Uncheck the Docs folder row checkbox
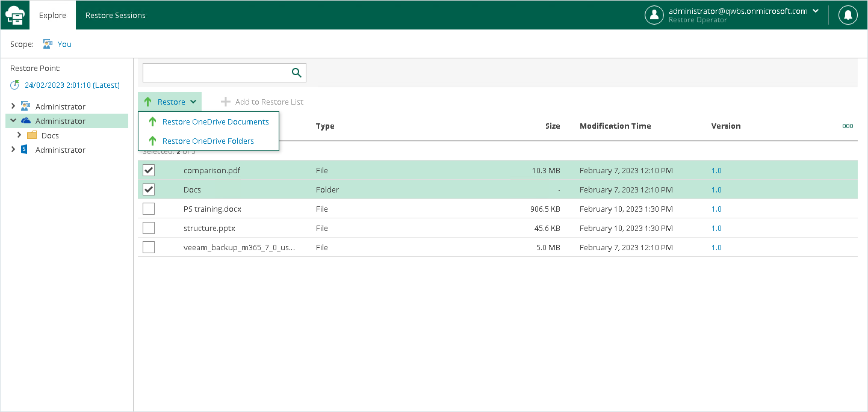This screenshot has width=868, height=412. (149, 189)
